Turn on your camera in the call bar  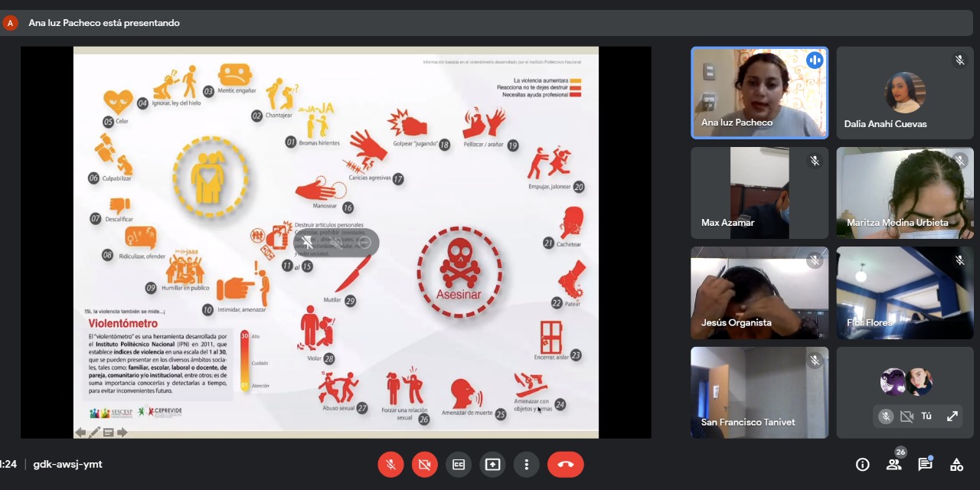(425, 464)
